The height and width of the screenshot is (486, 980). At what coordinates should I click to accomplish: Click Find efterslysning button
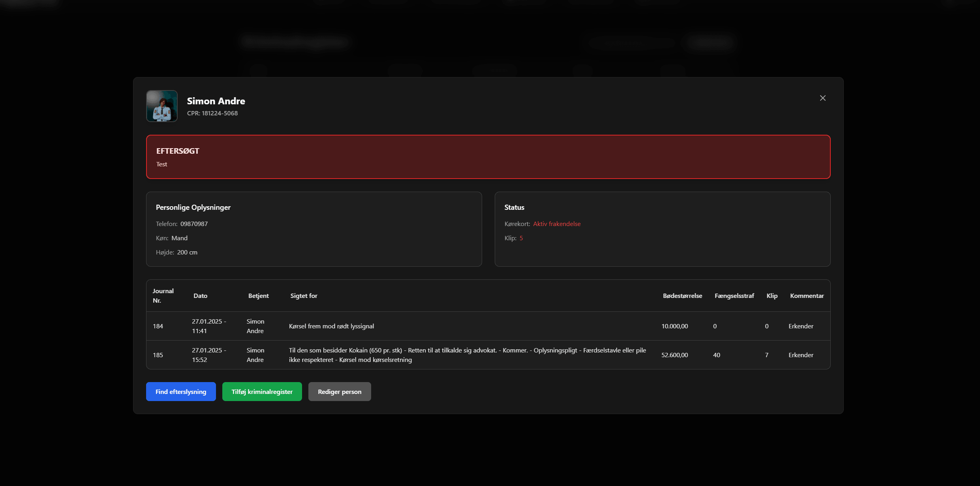pos(181,392)
